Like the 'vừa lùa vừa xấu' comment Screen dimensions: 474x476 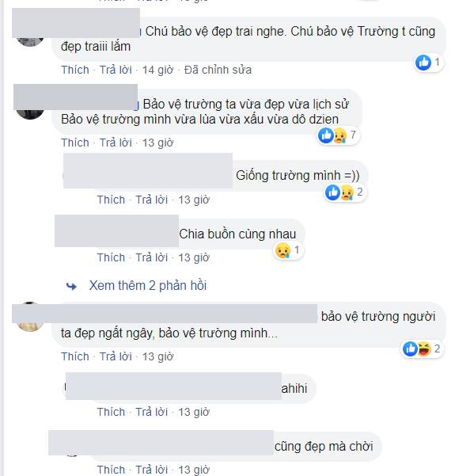(75, 143)
